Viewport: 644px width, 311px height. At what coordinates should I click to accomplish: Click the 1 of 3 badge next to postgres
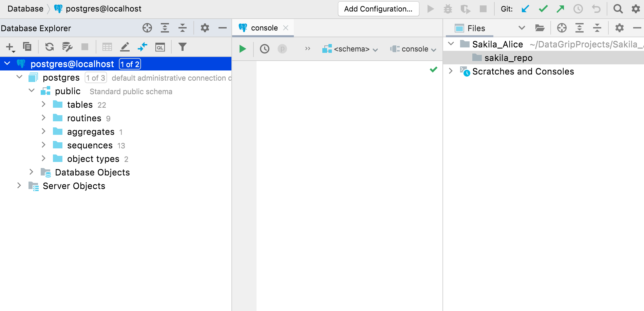point(96,78)
